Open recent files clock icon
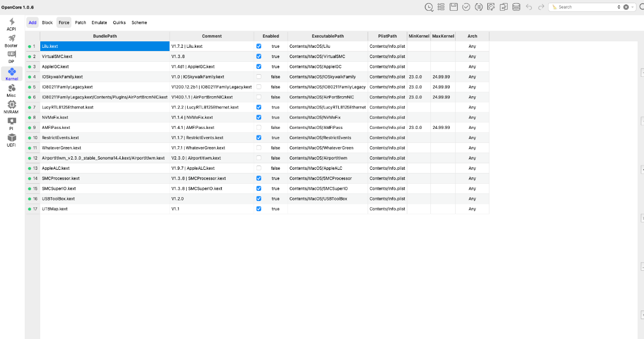The height and width of the screenshot is (339, 644). tap(429, 7)
